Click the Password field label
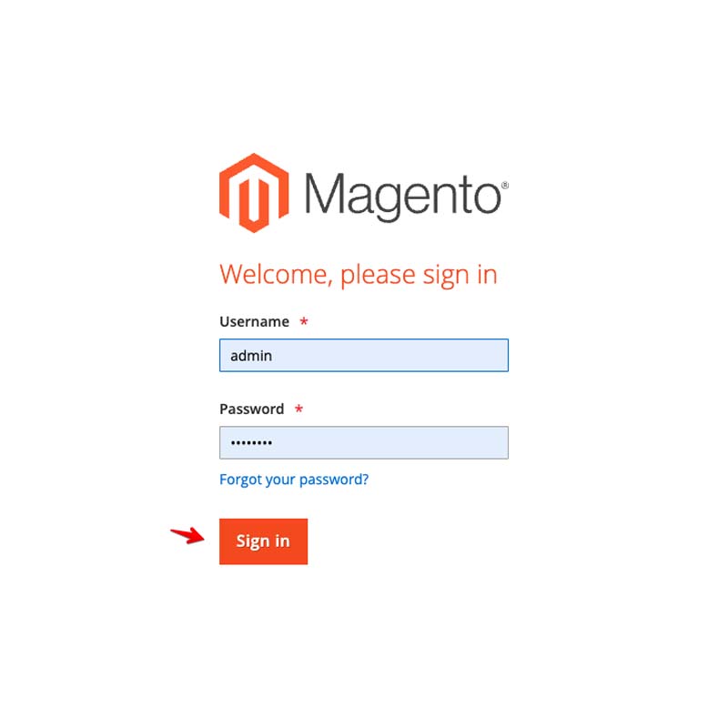The width and height of the screenshot is (728, 728). tap(252, 409)
